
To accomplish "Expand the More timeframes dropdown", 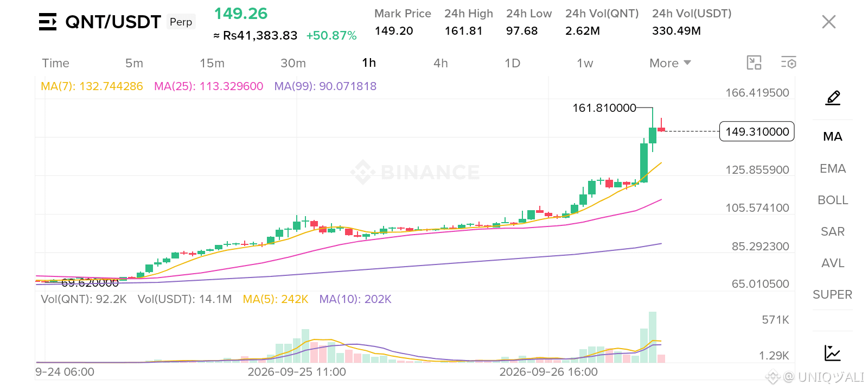I will pos(671,63).
